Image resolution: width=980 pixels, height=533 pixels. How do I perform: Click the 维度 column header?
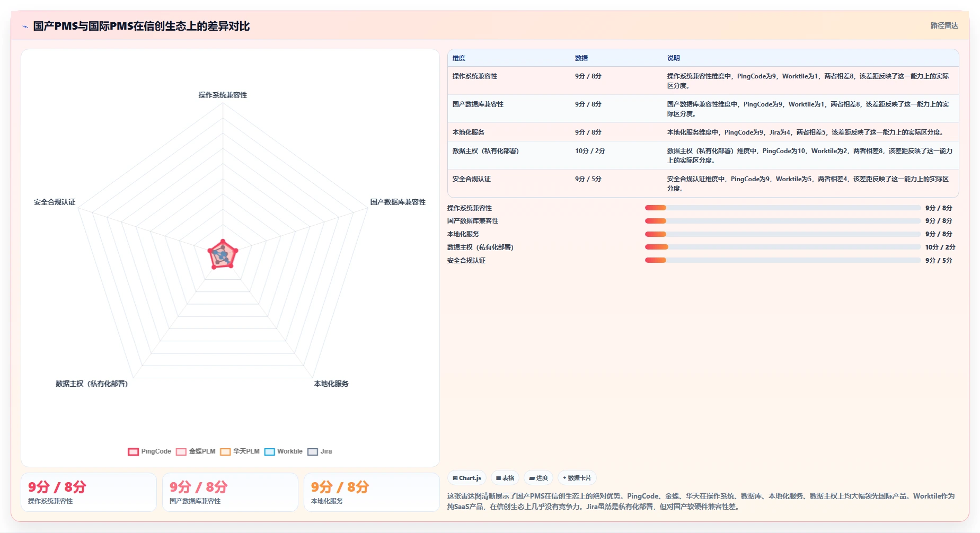[x=459, y=58]
